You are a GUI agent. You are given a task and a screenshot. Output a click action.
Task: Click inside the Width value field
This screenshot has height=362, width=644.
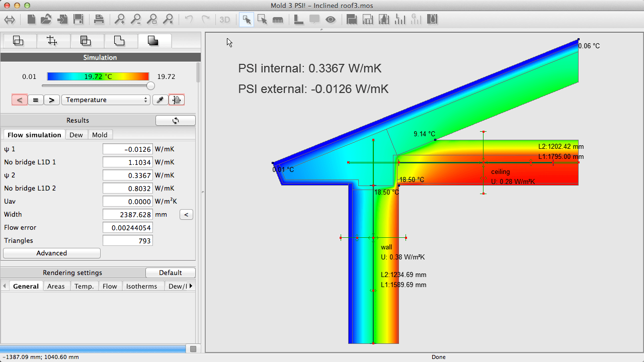click(x=127, y=214)
